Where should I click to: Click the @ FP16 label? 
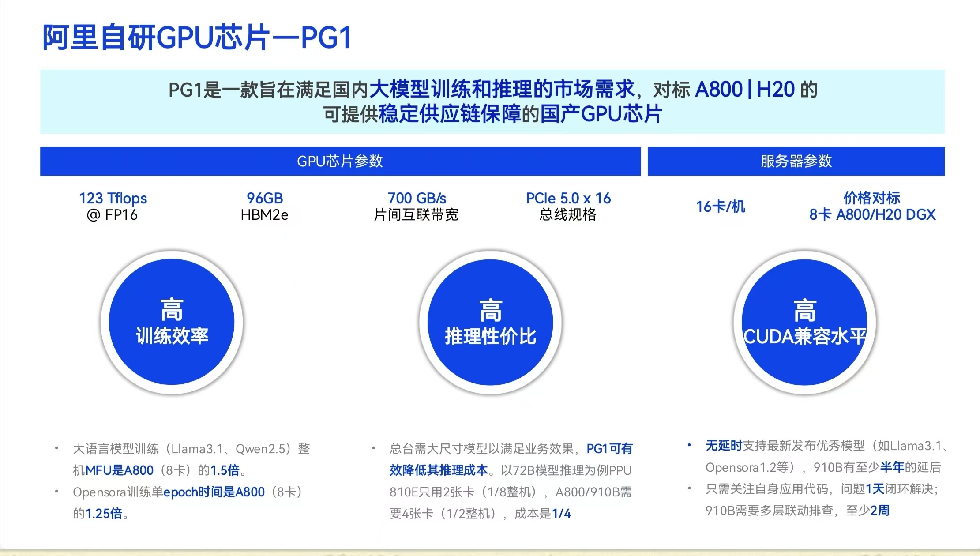112,215
